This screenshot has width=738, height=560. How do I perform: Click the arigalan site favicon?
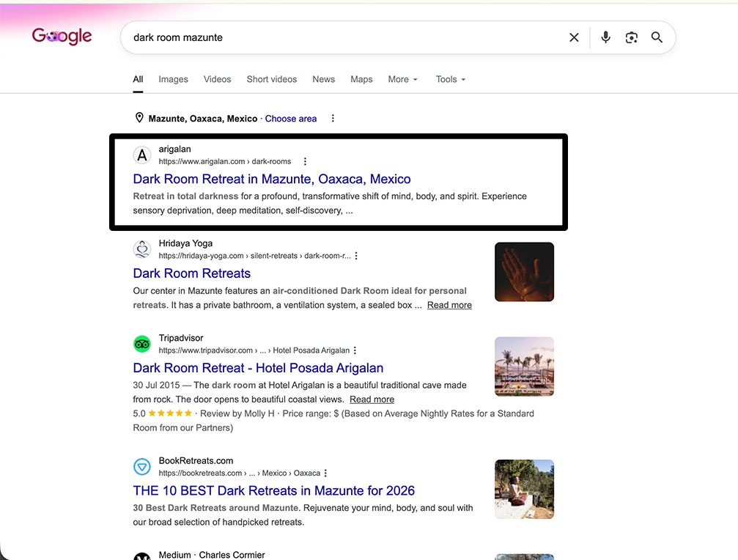(142, 155)
